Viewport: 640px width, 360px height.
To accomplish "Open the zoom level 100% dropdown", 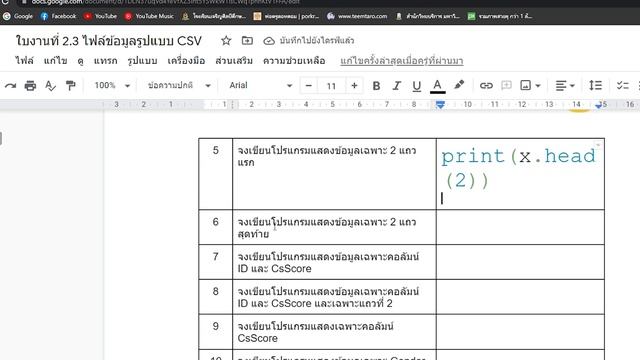I will (x=112, y=85).
